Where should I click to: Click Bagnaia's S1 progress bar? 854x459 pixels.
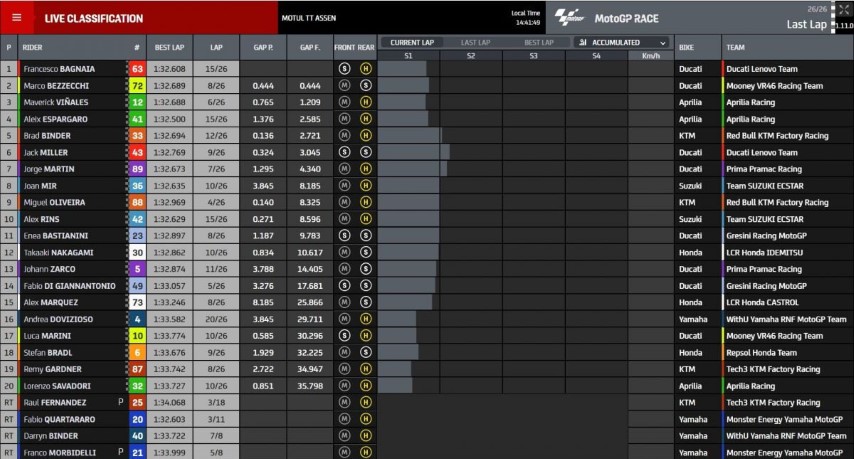(x=402, y=69)
